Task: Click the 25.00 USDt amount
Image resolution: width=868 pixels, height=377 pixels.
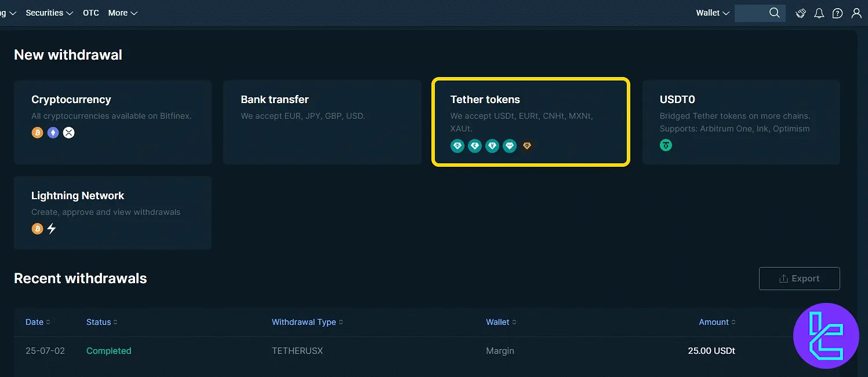Action: 711,351
